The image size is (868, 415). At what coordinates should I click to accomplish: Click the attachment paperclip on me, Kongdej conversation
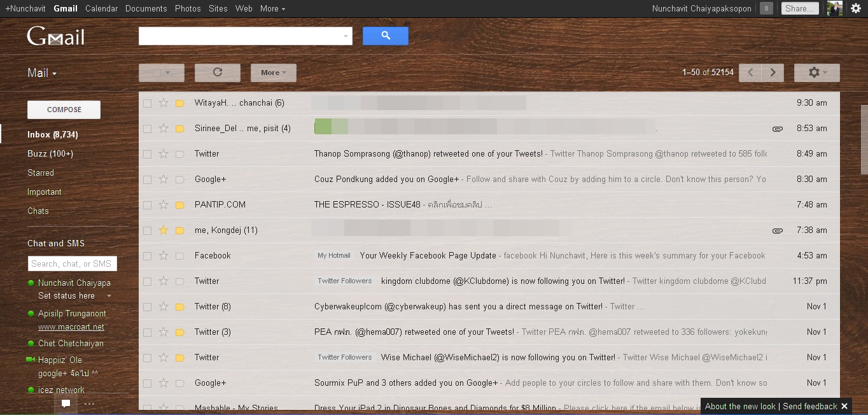coord(777,230)
